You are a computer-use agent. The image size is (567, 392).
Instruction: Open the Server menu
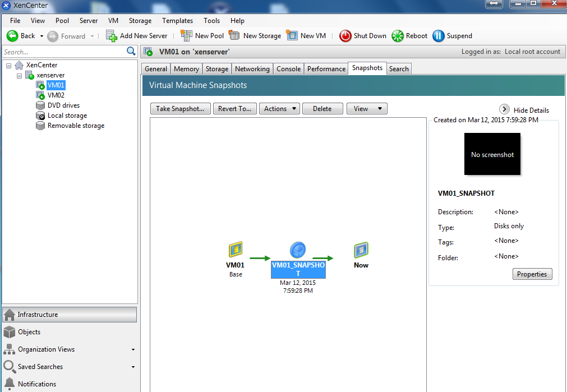pos(89,21)
